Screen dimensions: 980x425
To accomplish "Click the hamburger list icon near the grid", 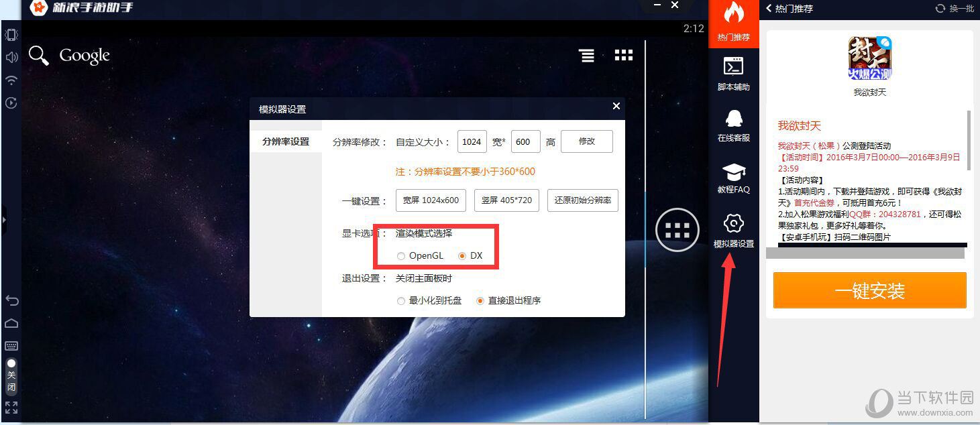I will coord(586,56).
